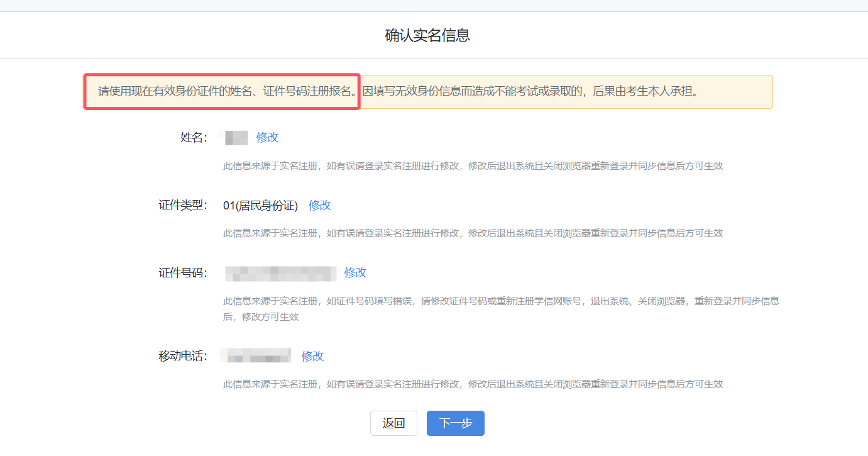Click the gray hint text below 姓名
The width and height of the screenshot is (868, 456).
click(x=473, y=166)
